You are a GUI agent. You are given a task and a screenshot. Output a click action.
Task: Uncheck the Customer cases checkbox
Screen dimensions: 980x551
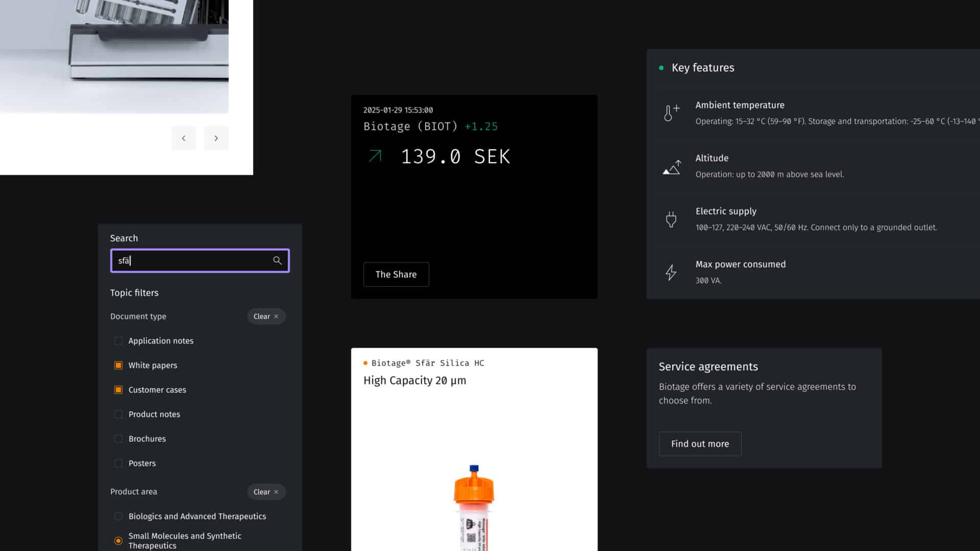click(118, 390)
